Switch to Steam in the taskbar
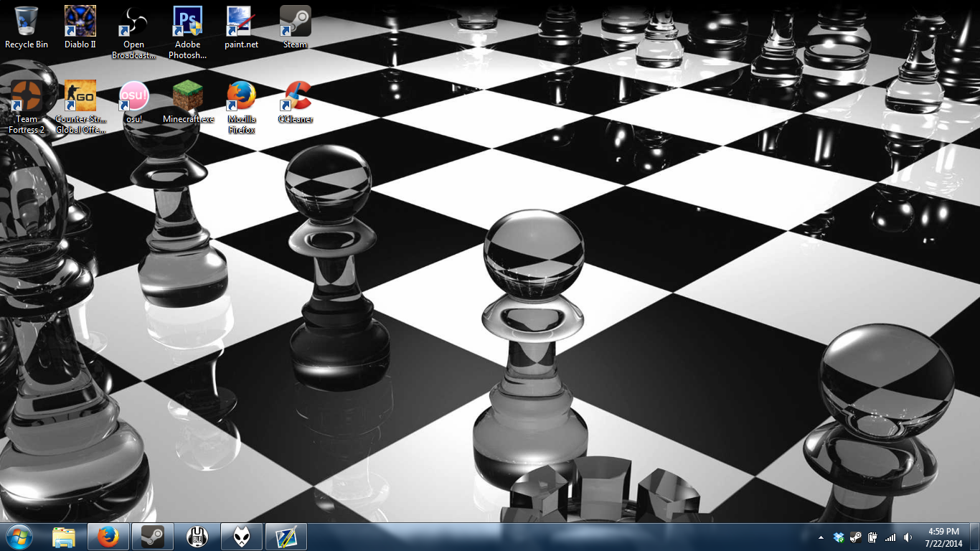Viewport: 980px width, 551px height. (x=153, y=537)
